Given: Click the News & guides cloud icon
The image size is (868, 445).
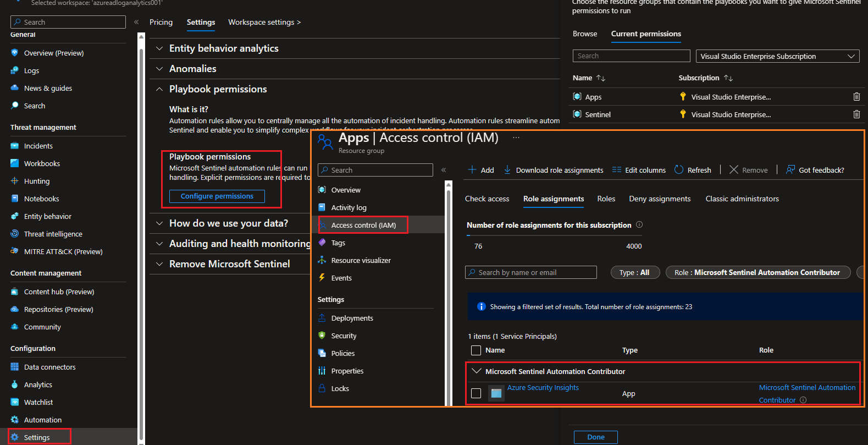Looking at the screenshot, I should (15, 88).
